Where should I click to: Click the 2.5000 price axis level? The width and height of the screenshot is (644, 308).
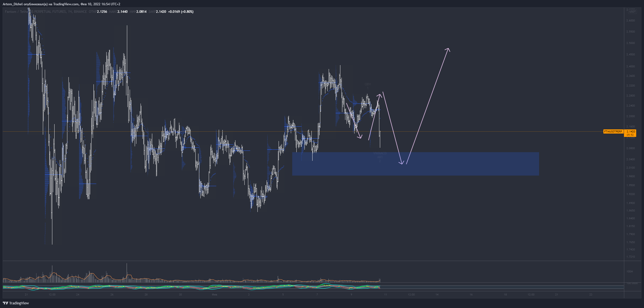630,43
